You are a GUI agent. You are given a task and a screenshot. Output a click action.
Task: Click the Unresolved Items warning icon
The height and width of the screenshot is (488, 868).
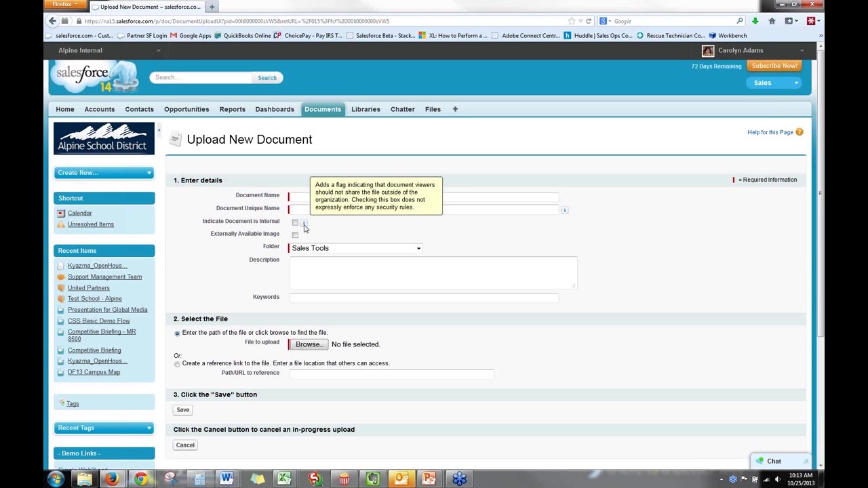pos(61,224)
